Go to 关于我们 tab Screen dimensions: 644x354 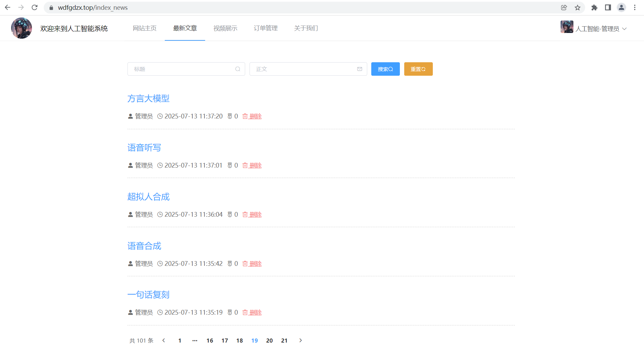[306, 28]
